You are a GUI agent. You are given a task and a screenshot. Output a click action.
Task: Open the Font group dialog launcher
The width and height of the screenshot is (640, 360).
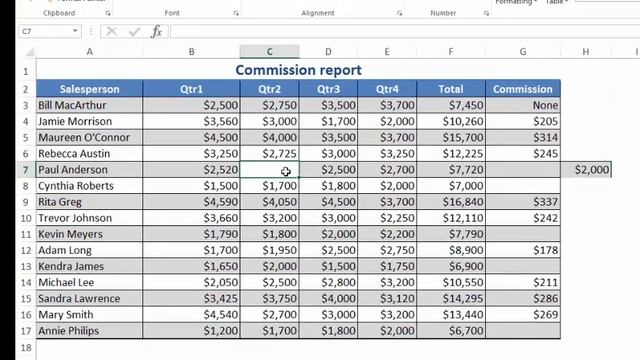click(236, 13)
